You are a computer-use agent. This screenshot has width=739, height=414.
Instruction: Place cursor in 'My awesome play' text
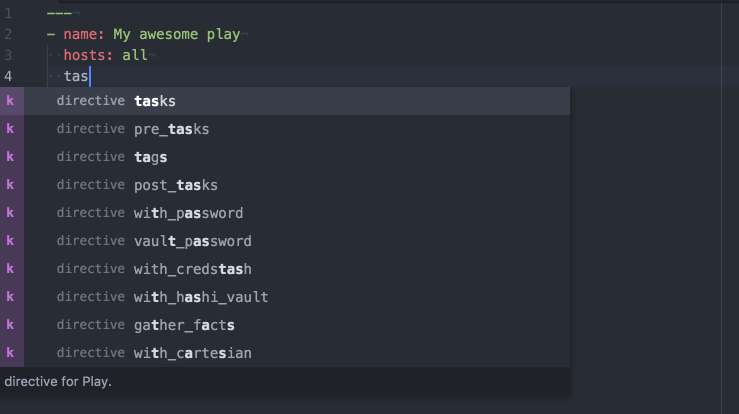pyautogui.click(x=177, y=34)
